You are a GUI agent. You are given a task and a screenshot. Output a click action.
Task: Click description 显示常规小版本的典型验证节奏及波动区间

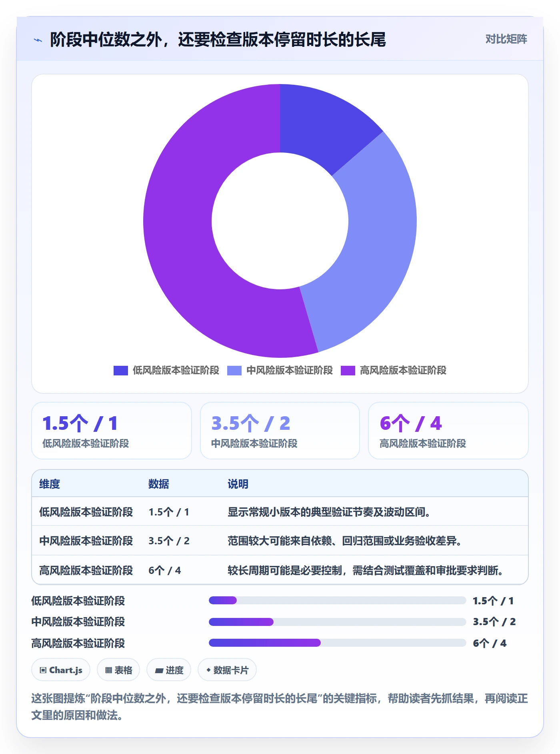(329, 512)
